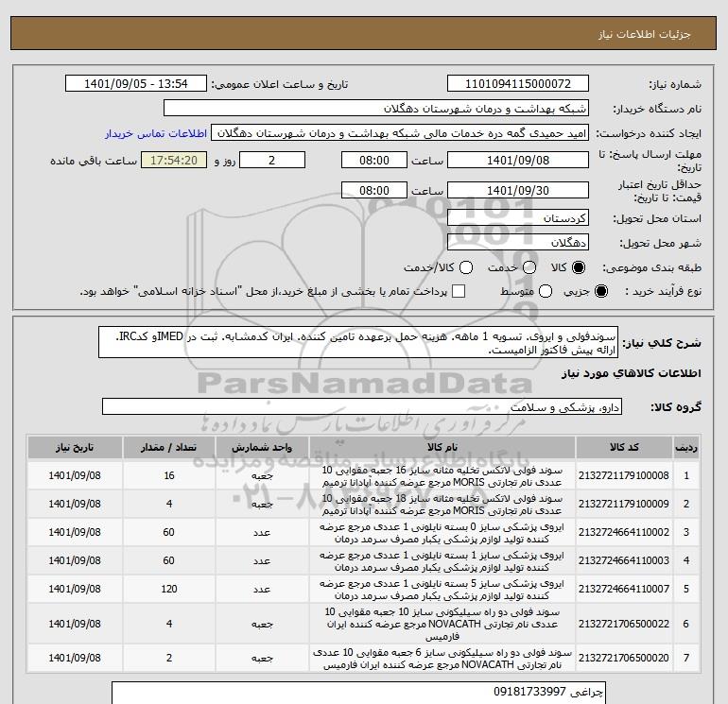728x704 pixels.
Task: Select the خدمت radio button
Action: pyautogui.click(x=529, y=267)
